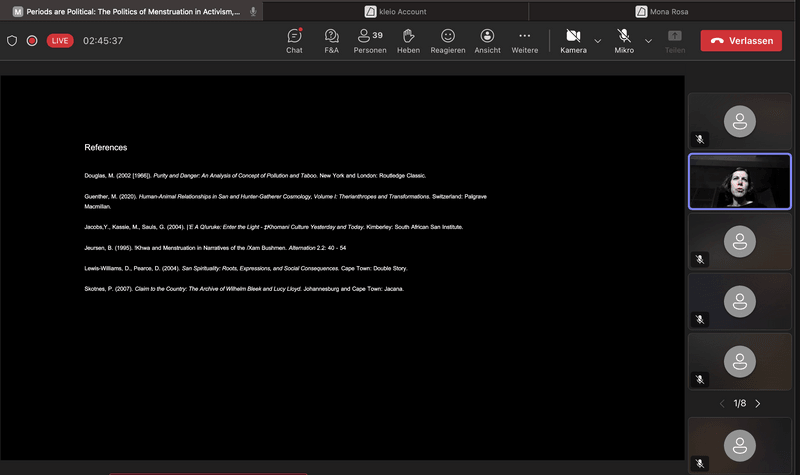The width and height of the screenshot is (800, 475).
Task: Leave meeting with Verlassen button
Action: [x=741, y=41]
